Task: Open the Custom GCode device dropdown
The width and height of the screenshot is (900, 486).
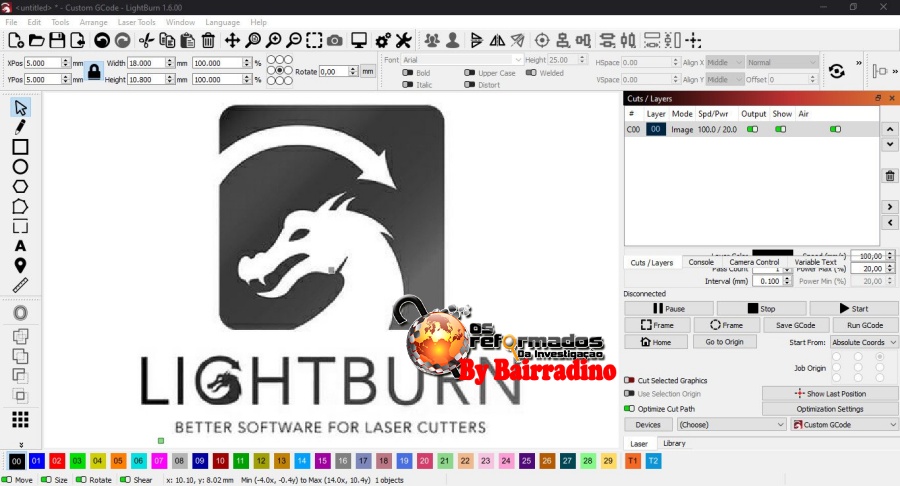Action: point(843,424)
